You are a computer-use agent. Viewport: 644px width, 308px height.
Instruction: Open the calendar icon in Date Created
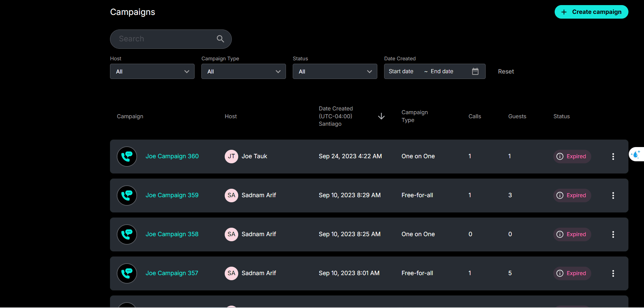point(475,71)
